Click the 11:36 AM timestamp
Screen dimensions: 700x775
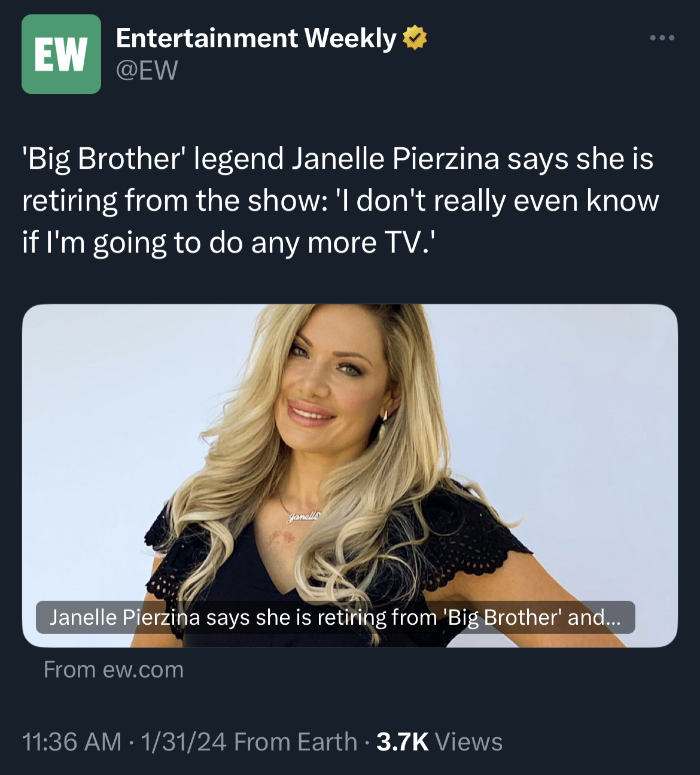[x=71, y=742]
